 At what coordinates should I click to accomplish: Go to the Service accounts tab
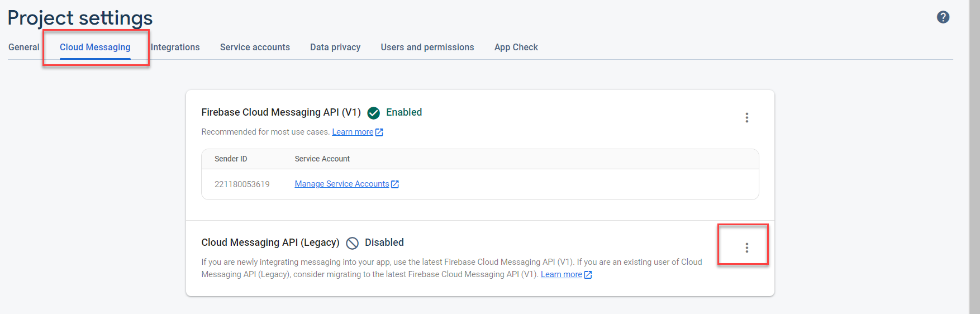[255, 47]
